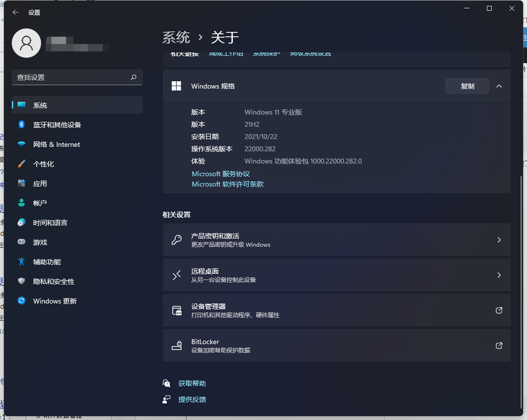
Task: Open 隐私和安全性 in the sidebar
Action: click(x=77, y=281)
